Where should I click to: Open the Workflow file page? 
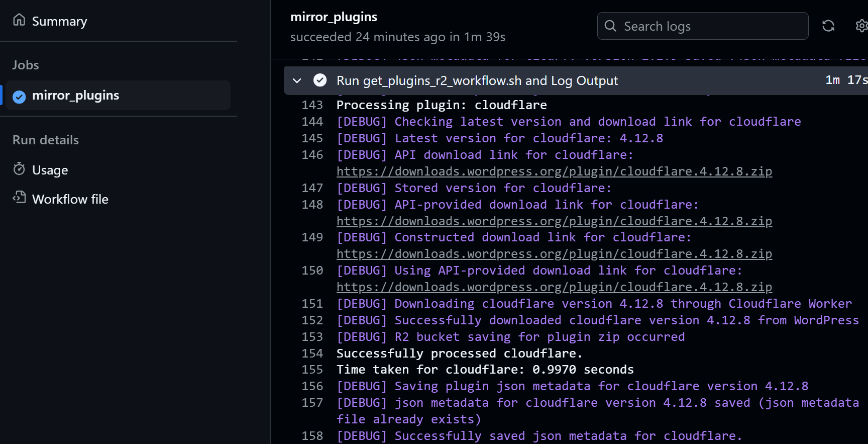(70, 199)
